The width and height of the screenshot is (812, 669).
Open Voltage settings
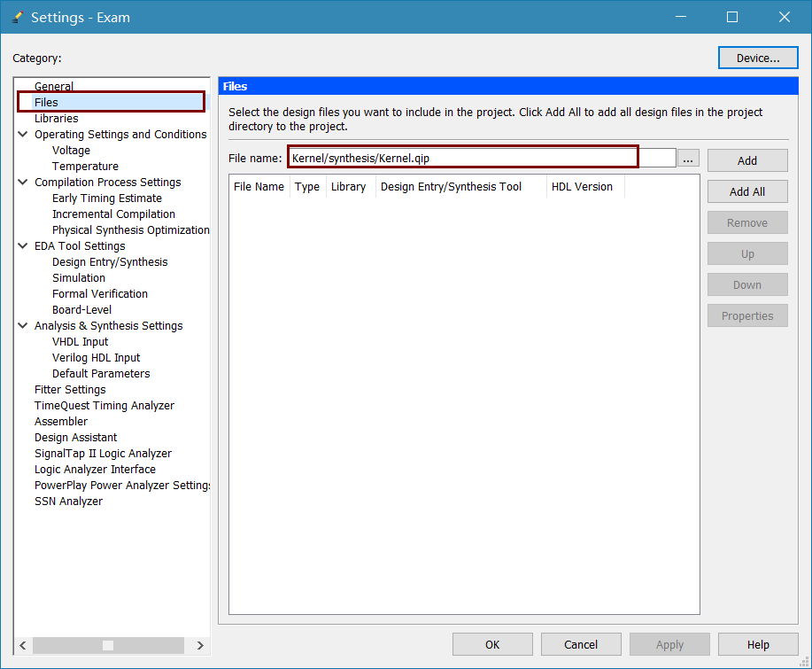pyautogui.click(x=71, y=151)
